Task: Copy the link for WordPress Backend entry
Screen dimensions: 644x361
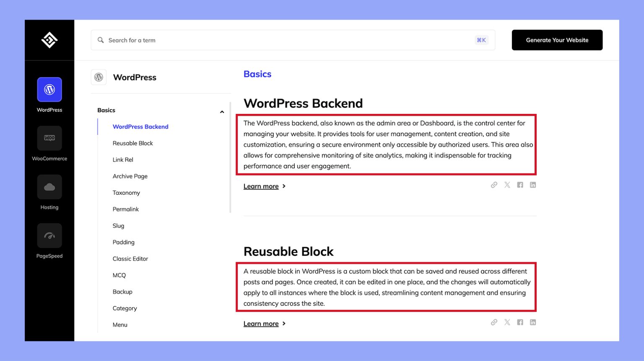Action: click(494, 185)
